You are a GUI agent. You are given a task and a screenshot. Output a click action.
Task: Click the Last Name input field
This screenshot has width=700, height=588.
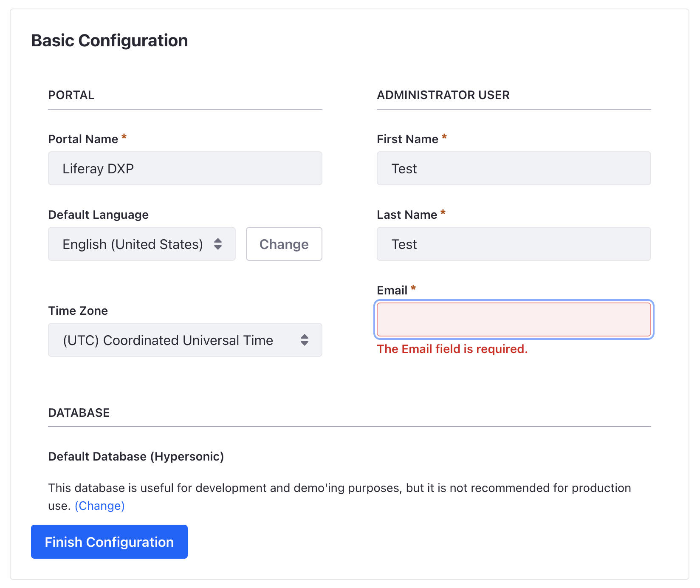point(514,244)
